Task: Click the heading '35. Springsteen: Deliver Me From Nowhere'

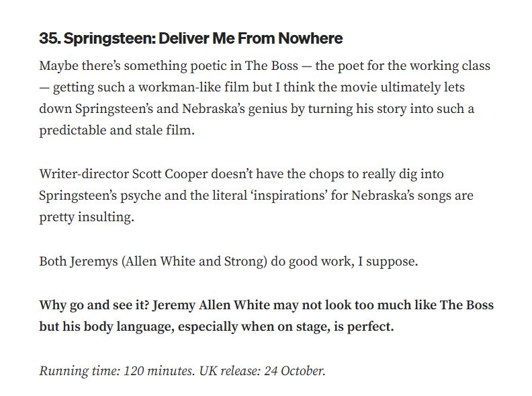Action: 191,38
